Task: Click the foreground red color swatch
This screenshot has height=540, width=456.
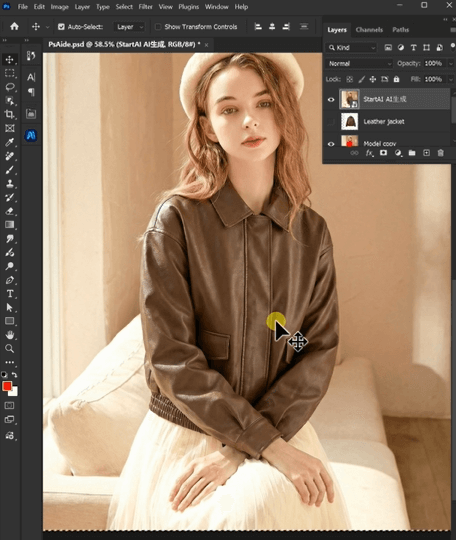Action: click(7, 386)
